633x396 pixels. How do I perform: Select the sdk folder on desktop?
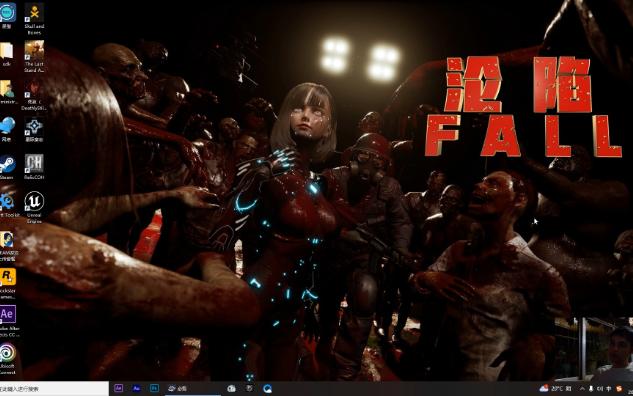point(7,54)
